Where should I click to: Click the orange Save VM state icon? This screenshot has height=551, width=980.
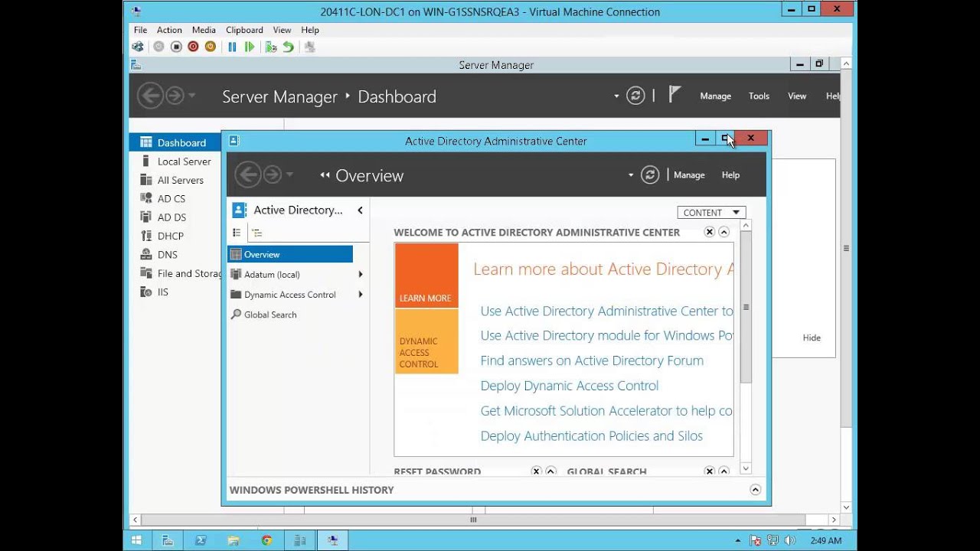click(x=211, y=47)
